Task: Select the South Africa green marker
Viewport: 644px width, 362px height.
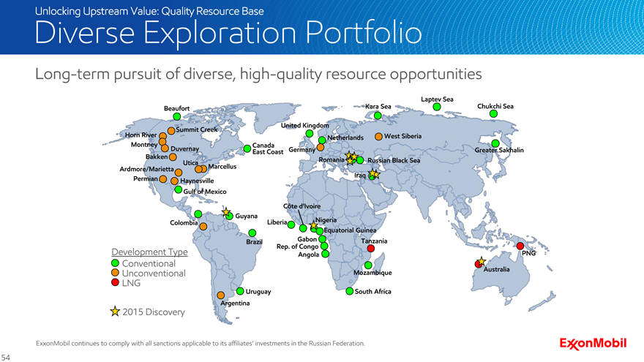Action: (x=349, y=292)
